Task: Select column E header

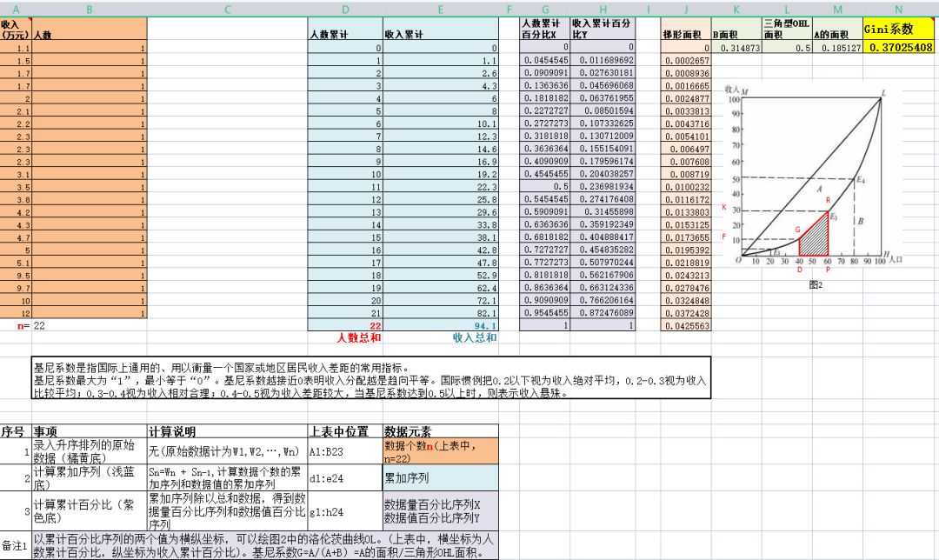Action: pyautogui.click(x=441, y=10)
